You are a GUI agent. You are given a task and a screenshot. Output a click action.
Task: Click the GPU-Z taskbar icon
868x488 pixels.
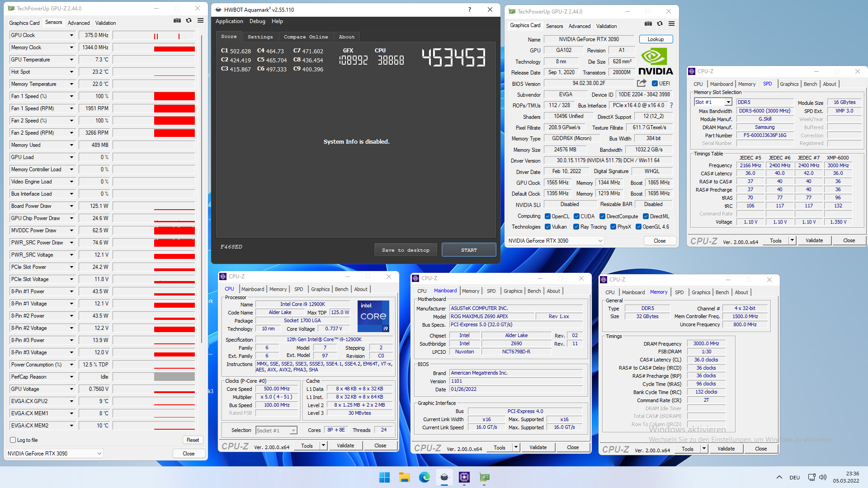point(484,477)
